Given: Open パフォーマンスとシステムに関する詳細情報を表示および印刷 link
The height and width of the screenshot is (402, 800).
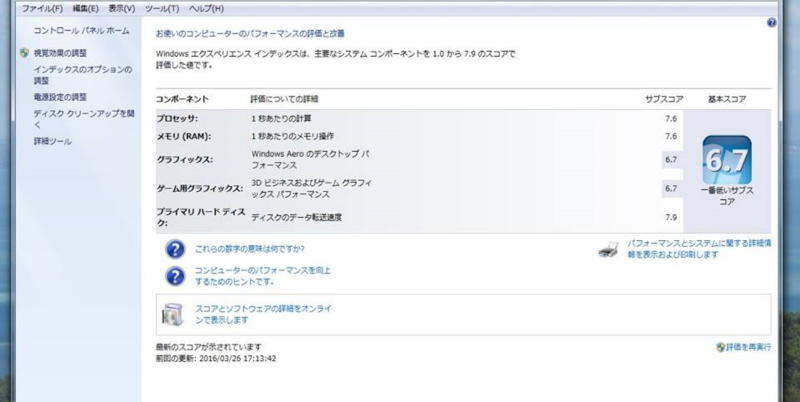Looking at the screenshot, I should click(x=699, y=249).
